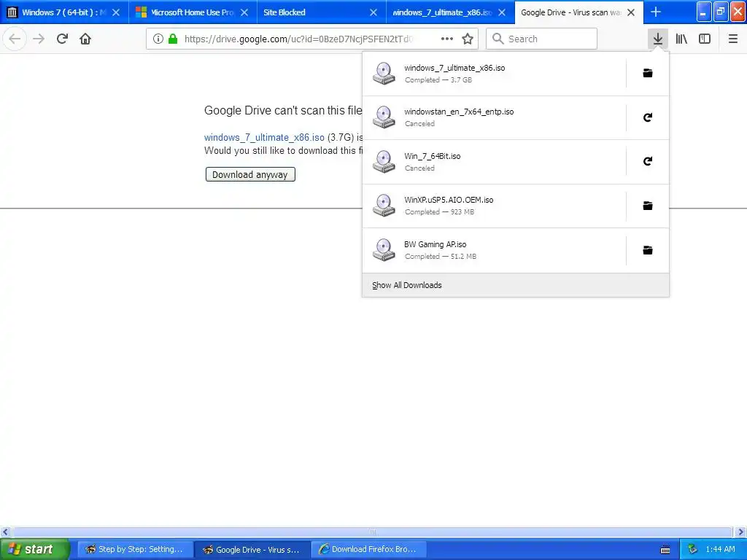Open the Firefox hamburger menu
This screenshot has width=747, height=560.
point(732,39)
